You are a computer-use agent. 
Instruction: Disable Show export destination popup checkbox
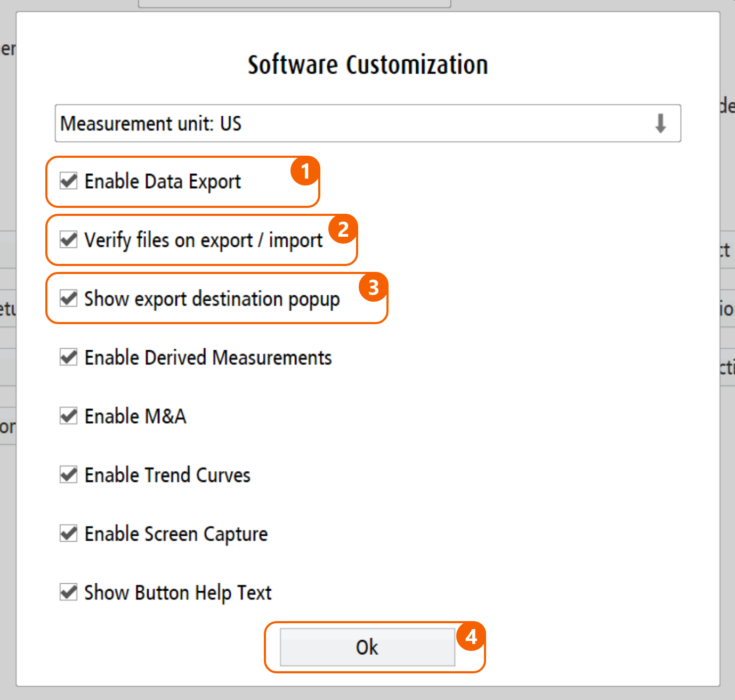pyautogui.click(x=69, y=299)
